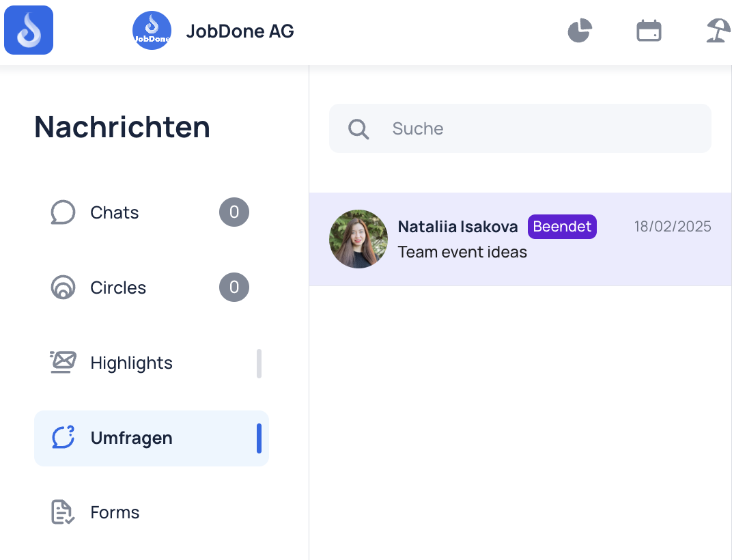The height and width of the screenshot is (560, 732).
Task: Click the 18/02/2025 date label
Action: pyautogui.click(x=672, y=227)
